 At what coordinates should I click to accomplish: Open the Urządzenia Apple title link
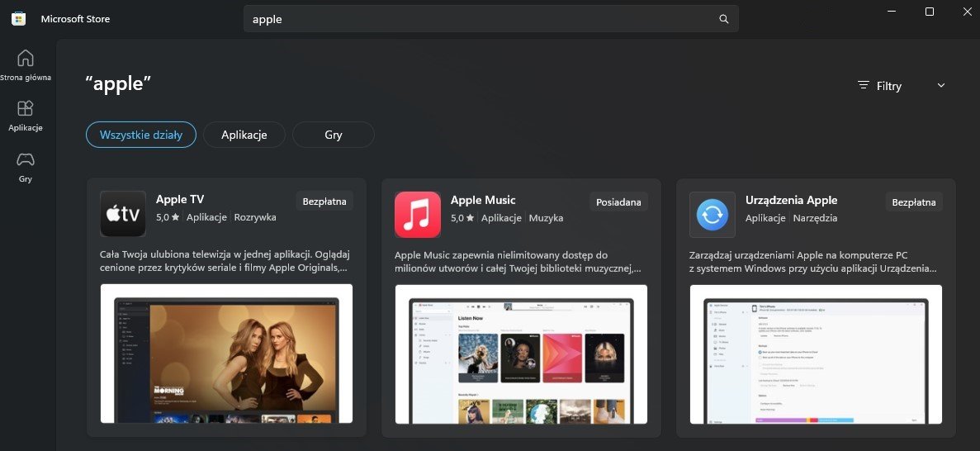click(791, 200)
